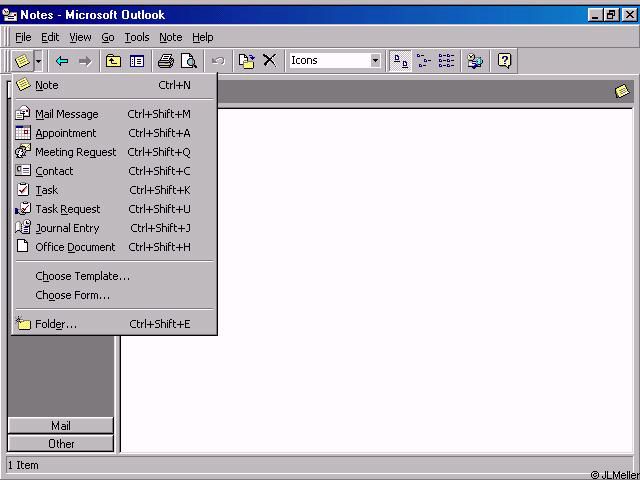Choose Task from the menu
Image resolution: width=640 pixels, height=480 pixels.
tap(114, 190)
